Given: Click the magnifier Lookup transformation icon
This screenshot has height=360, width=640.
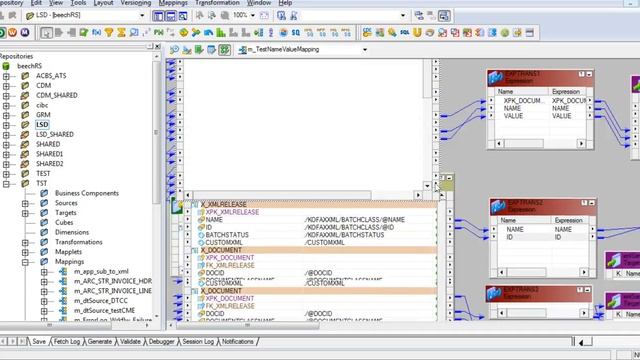Looking at the screenshot, I should (x=134, y=33).
